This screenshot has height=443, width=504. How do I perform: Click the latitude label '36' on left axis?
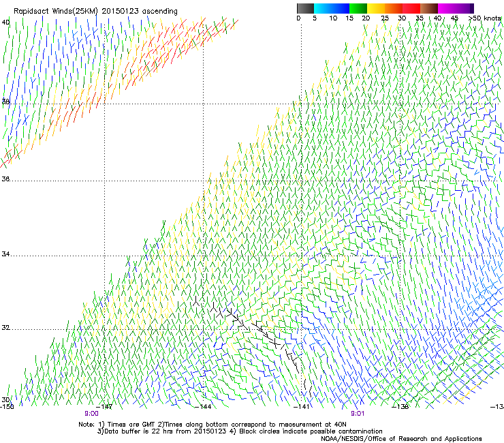[5, 179]
